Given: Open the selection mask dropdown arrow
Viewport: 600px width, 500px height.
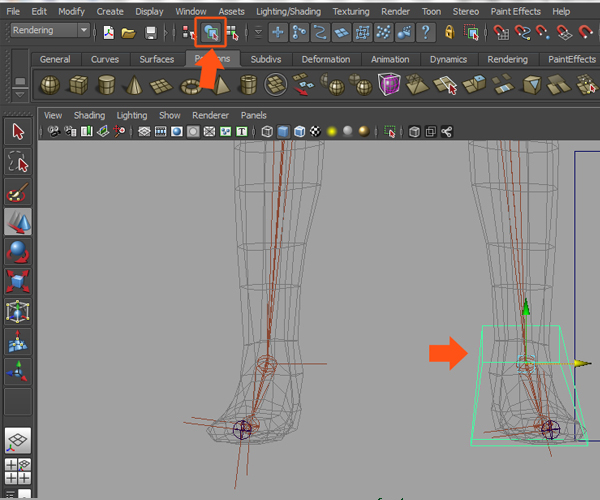Looking at the screenshot, I should [258, 33].
